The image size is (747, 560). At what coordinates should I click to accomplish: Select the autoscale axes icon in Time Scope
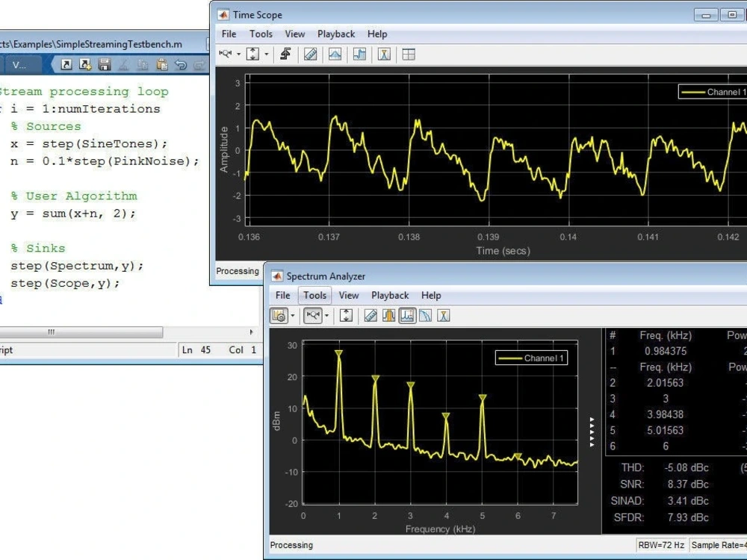(x=252, y=54)
